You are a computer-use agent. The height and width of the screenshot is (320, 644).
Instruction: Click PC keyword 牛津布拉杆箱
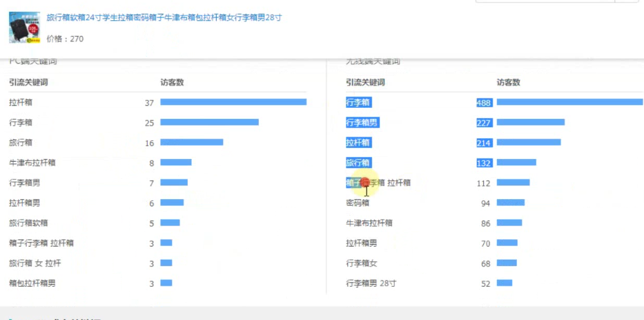[32, 162]
